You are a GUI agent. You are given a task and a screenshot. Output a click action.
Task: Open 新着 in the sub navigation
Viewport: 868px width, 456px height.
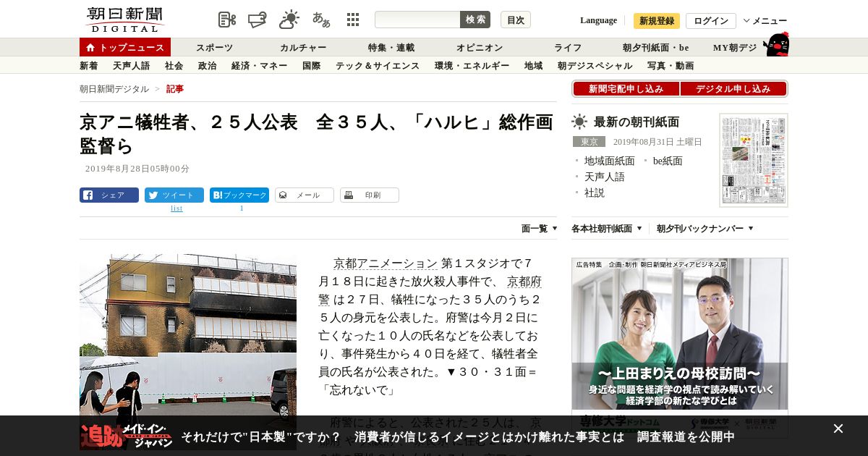pyautogui.click(x=89, y=66)
